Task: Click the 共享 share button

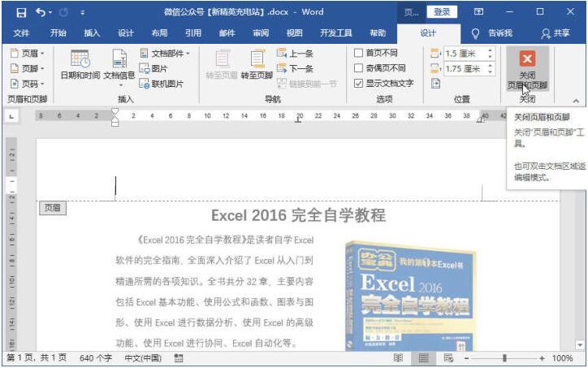Action: (x=556, y=33)
